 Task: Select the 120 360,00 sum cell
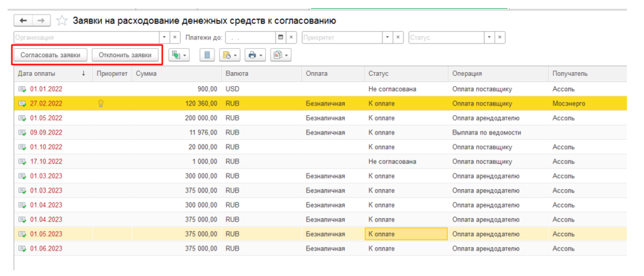pyautogui.click(x=177, y=104)
